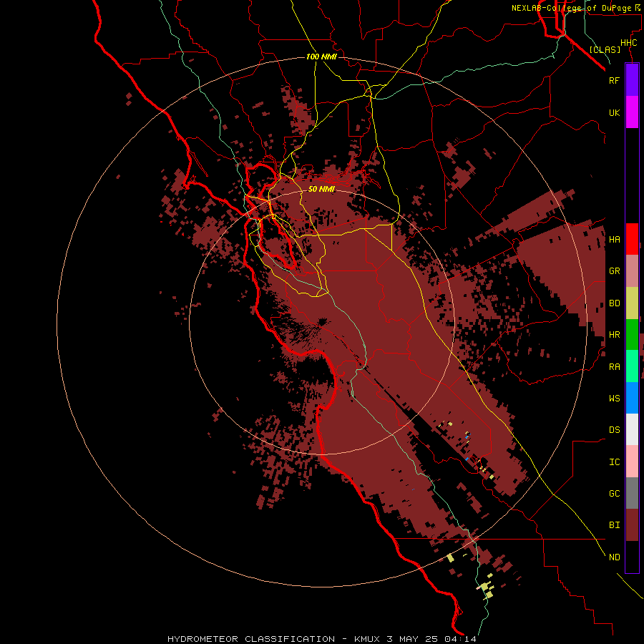This screenshot has height=644, width=644.
Task: Select the GR pink legend swatch
Action: click(x=632, y=270)
